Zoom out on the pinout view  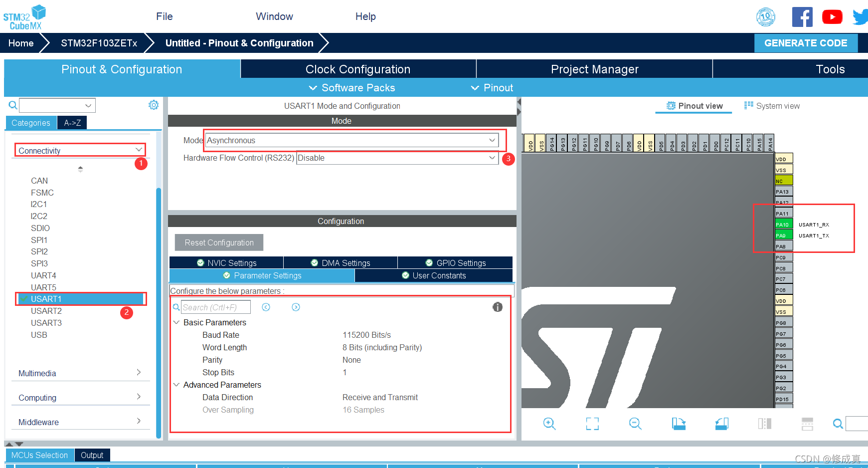635,424
